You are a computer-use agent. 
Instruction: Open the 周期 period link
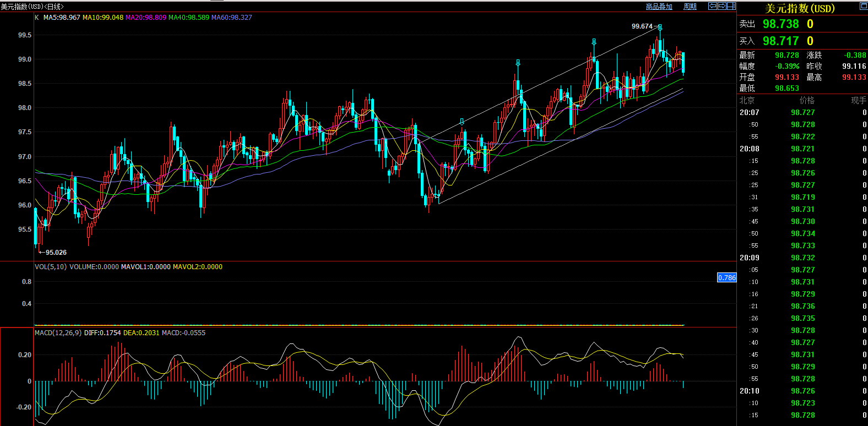point(690,7)
